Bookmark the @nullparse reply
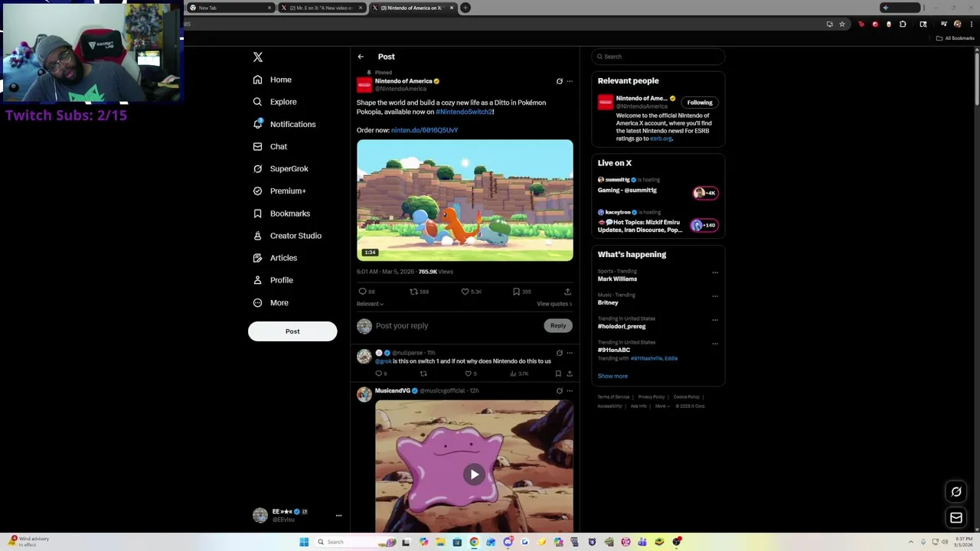 tap(558, 373)
